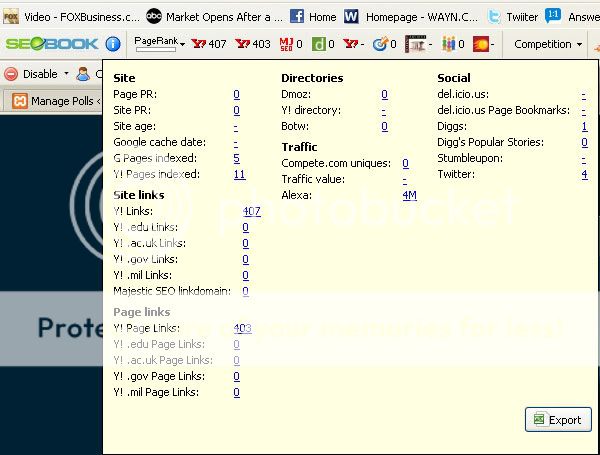Open the Competition dropdown menu
Viewport: 600px width, 455px height.
pyautogui.click(x=548, y=44)
